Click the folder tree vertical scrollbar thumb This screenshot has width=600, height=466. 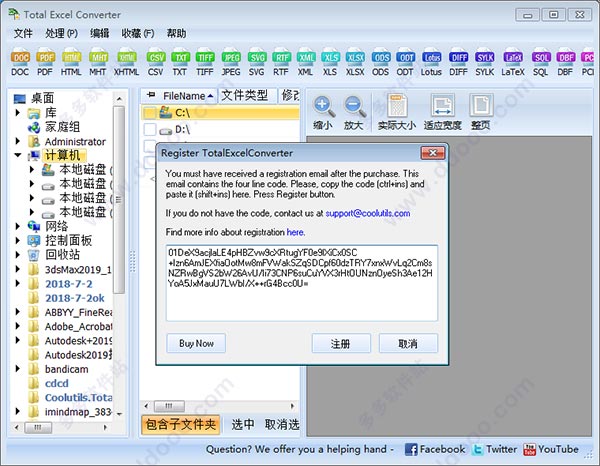119,200
